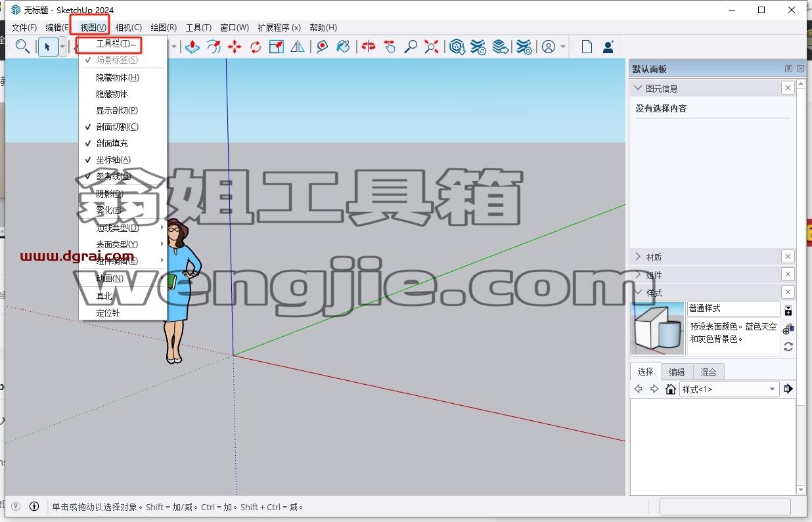Click the styles home icon
Image resolution: width=812 pixels, height=522 pixels.
[x=670, y=389]
